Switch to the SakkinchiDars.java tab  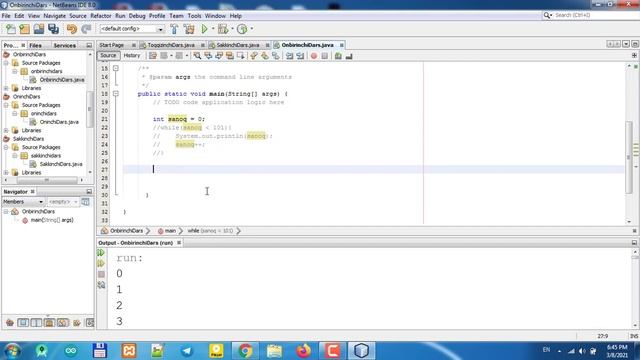click(238, 45)
